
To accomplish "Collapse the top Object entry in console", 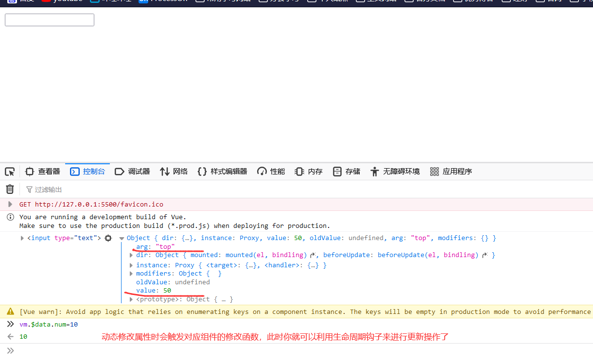I will point(121,238).
